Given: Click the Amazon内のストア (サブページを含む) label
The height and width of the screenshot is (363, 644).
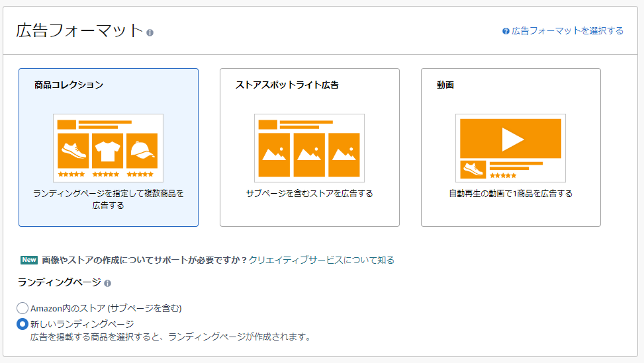Looking at the screenshot, I should (x=106, y=308).
